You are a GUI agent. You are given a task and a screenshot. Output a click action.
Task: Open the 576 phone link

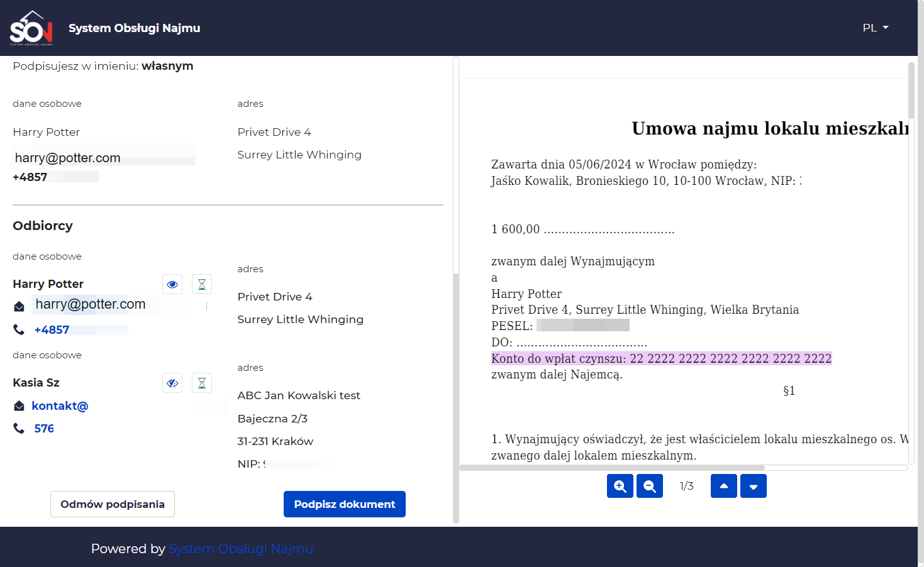pos(44,429)
